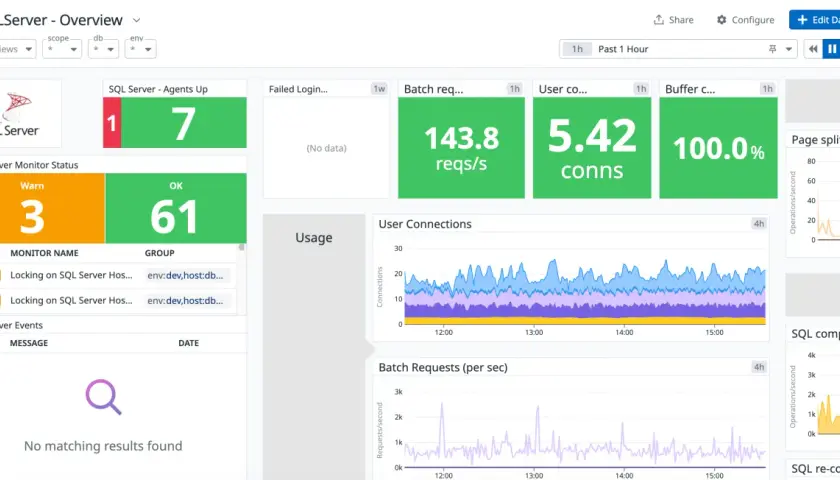Open the Configure settings

tap(745, 20)
